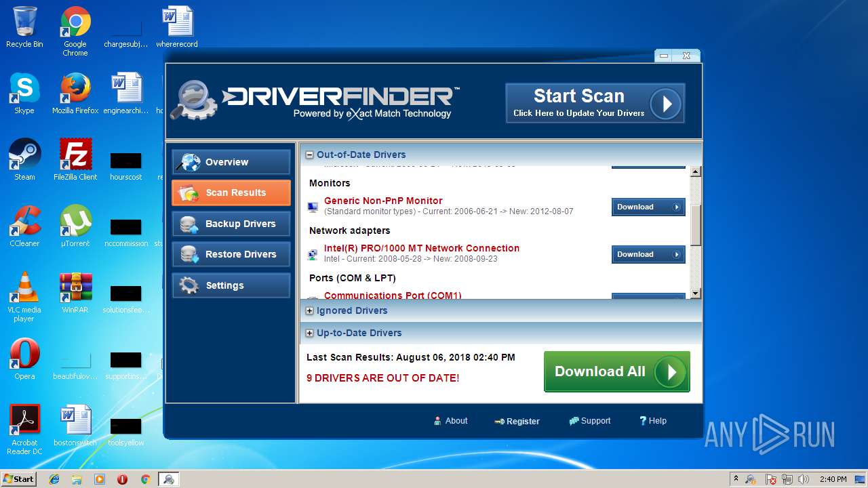Open CCleaner desktop shortcut

(x=24, y=226)
